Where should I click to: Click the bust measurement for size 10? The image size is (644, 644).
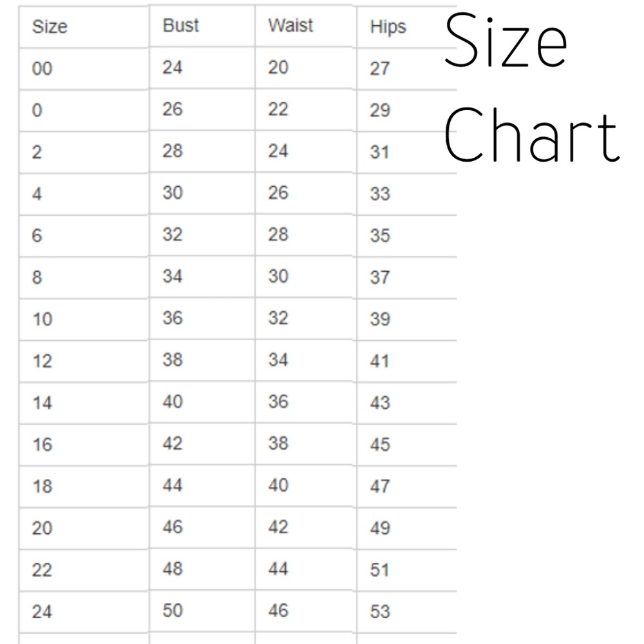[x=173, y=318]
